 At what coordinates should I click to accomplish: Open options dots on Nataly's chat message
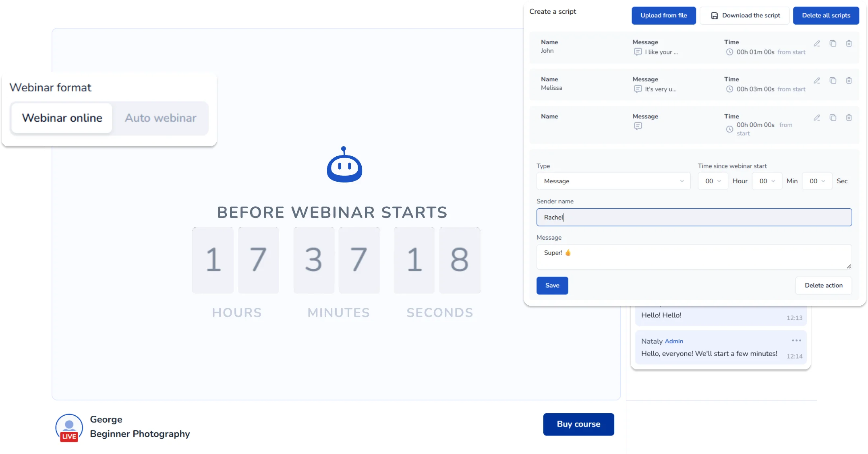click(x=796, y=340)
